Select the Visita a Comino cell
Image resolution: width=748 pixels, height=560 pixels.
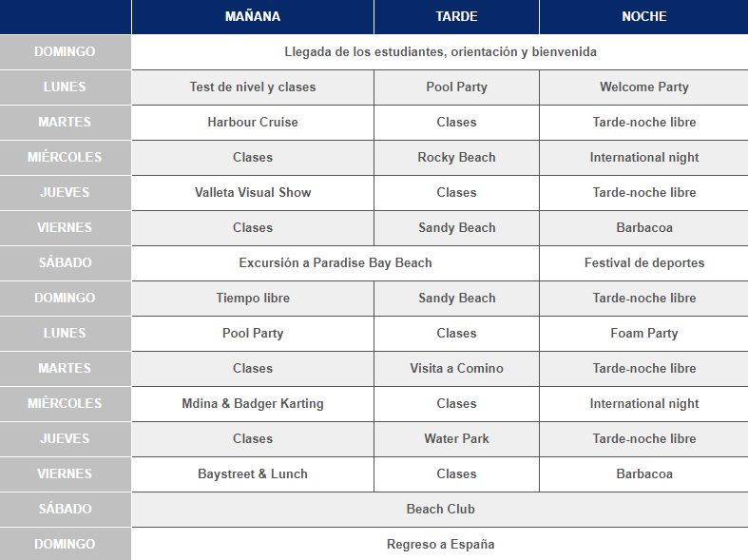(x=456, y=368)
